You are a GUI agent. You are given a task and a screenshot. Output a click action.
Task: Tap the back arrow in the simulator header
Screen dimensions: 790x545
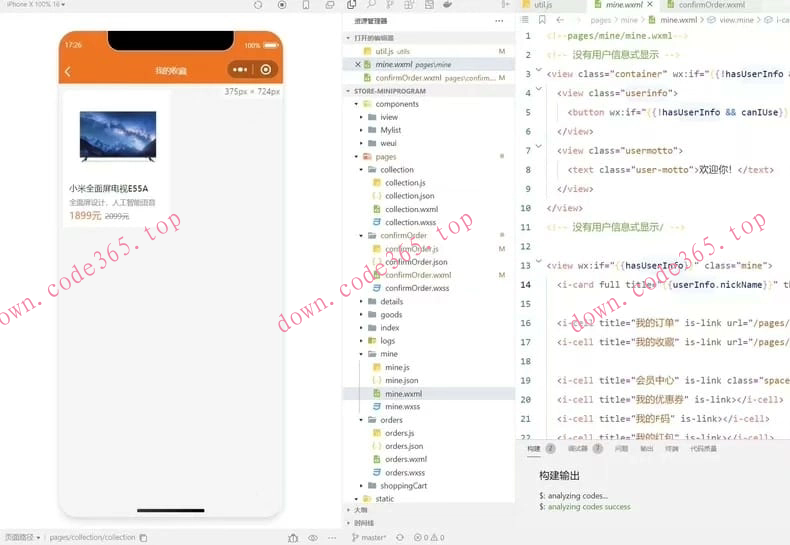pyautogui.click(x=68, y=71)
